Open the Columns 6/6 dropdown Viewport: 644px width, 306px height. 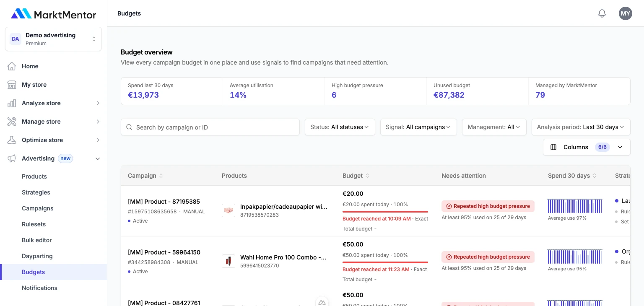(x=587, y=147)
